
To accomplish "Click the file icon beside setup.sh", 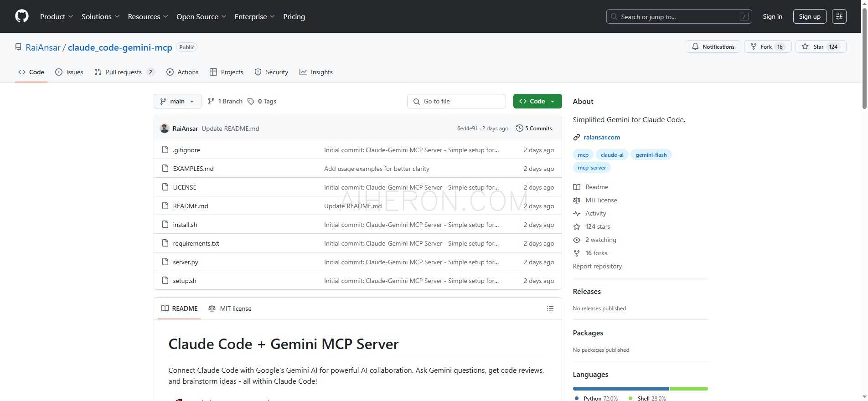I will coord(165,280).
